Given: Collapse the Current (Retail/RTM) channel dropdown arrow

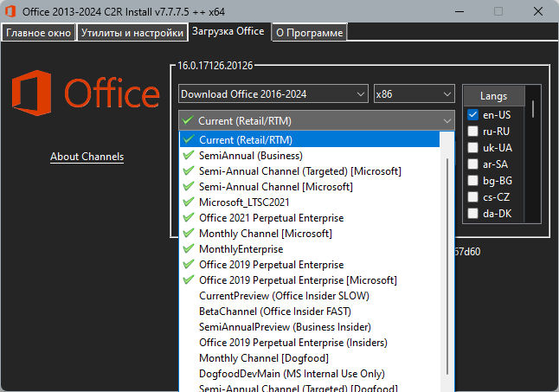Looking at the screenshot, I should (x=447, y=121).
